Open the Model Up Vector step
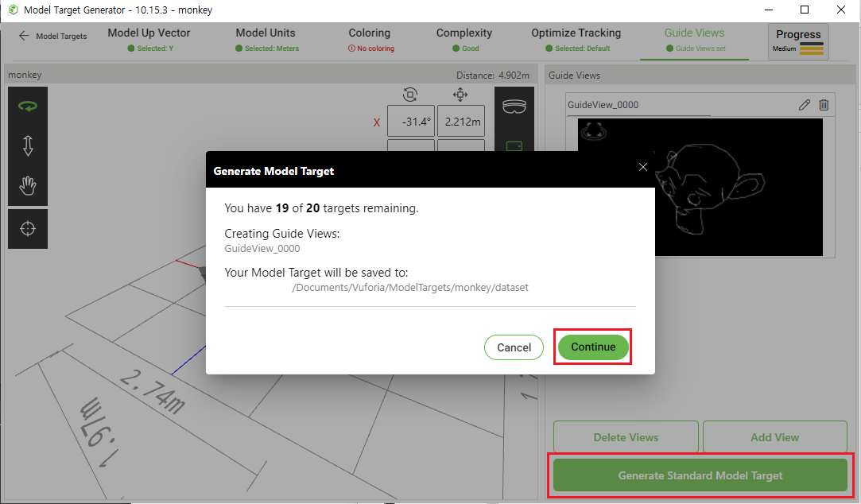Image resolution: width=861 pixels, height=504 pixels. click(149, 40)
